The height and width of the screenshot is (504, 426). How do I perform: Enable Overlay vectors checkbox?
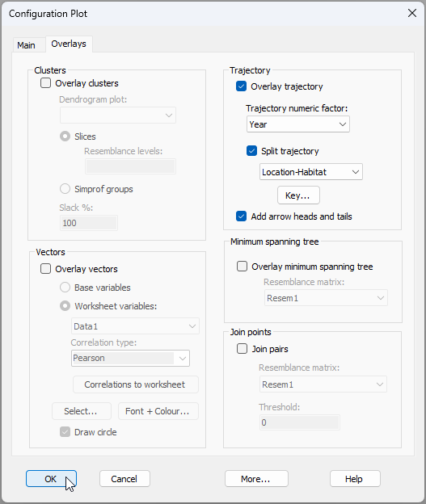46,269
